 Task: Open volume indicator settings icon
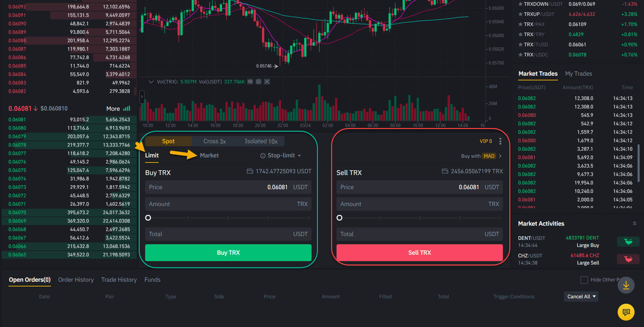point(259,82)
